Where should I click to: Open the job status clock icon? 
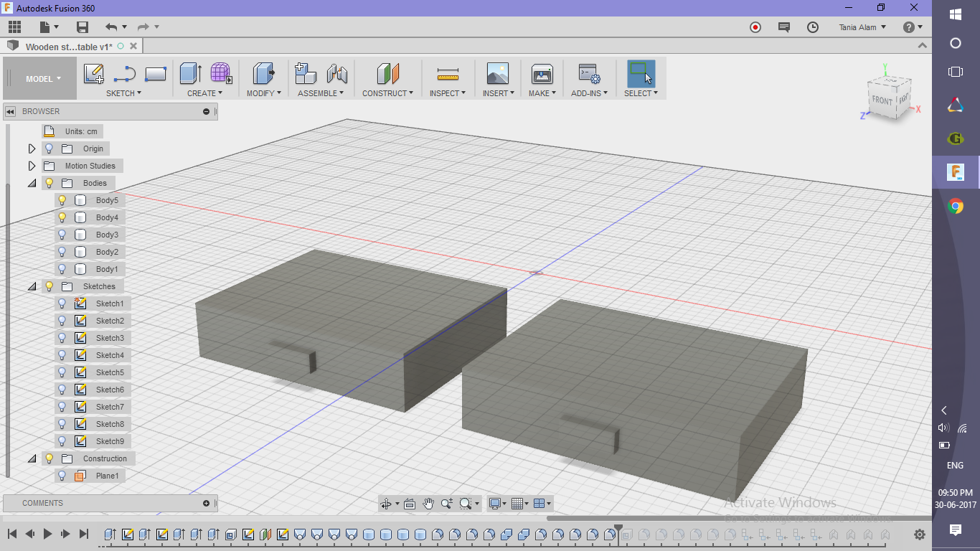813,27
